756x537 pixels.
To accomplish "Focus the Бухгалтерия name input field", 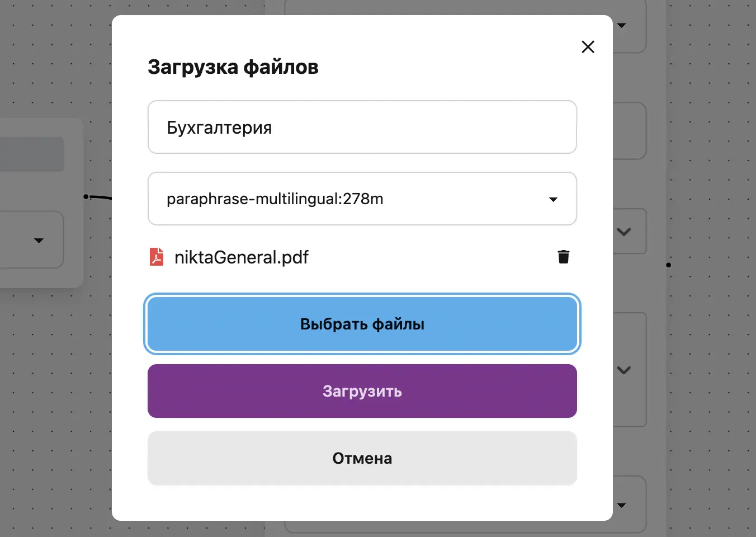I will [x=362, y=127].
